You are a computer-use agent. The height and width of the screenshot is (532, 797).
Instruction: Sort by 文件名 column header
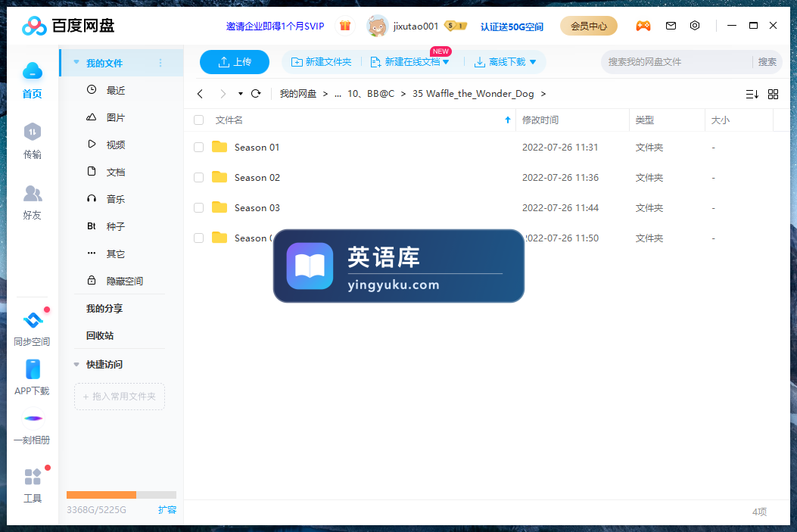pos(229,120)
